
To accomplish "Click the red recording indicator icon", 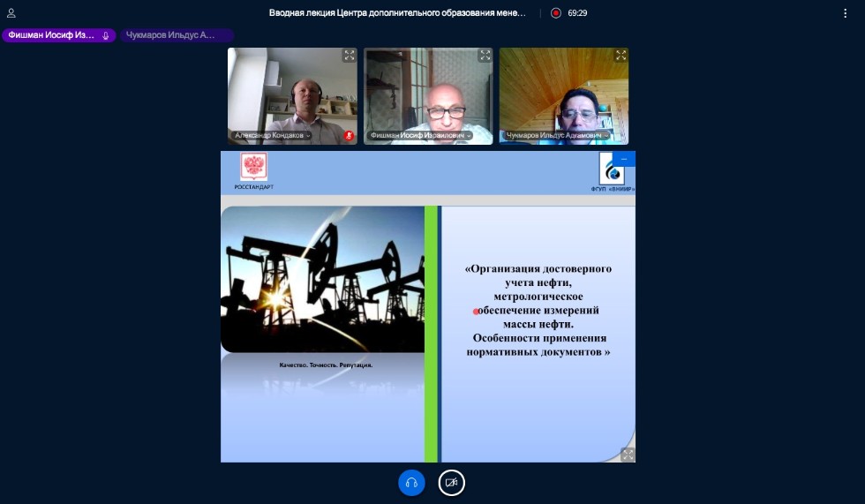I will (555, 13).
